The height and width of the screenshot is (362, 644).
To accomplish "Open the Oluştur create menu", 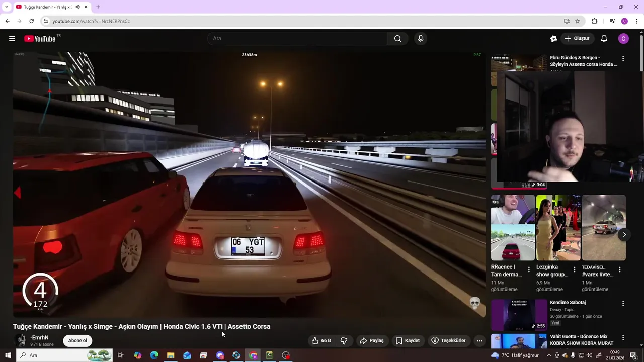I will coord(577,39).
